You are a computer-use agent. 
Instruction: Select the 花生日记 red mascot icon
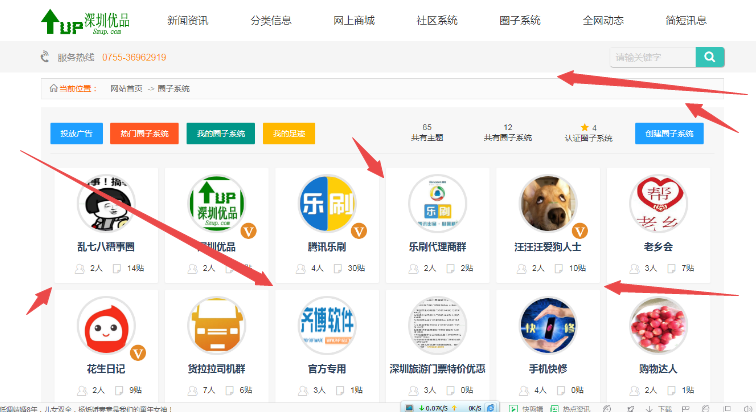click(x=106, y=327)
